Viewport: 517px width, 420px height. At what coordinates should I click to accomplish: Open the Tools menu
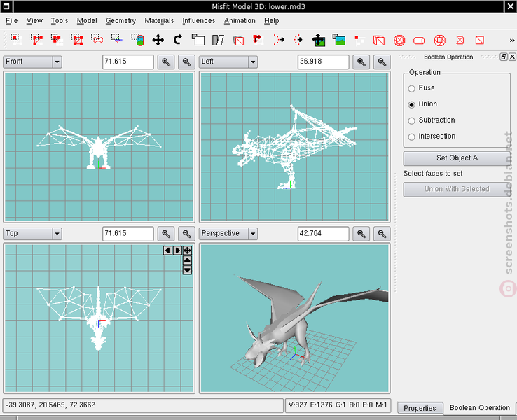coord(60,21)
